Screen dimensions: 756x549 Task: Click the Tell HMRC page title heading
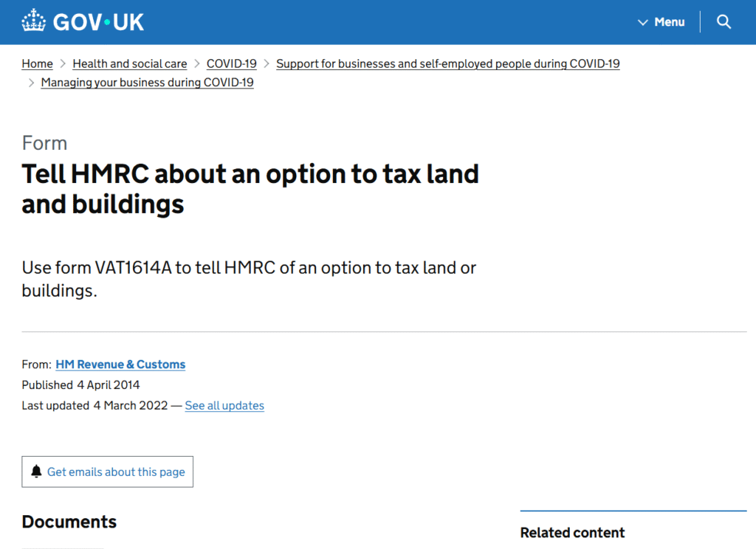point(250,189)
